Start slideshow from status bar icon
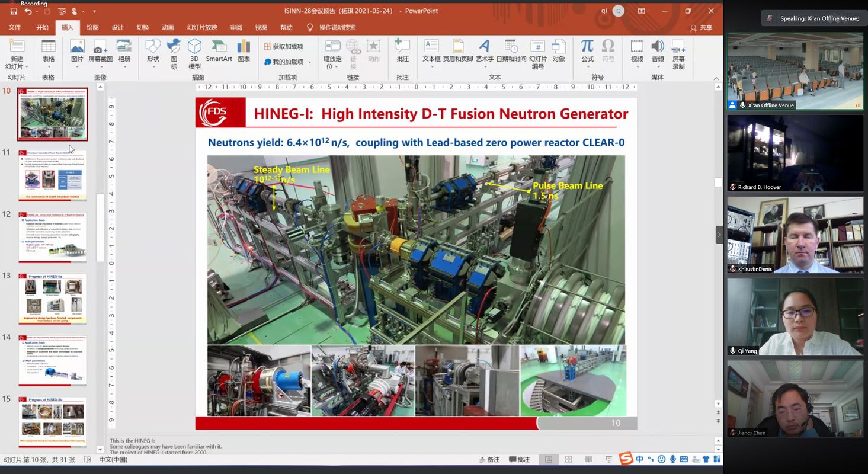Screen dimensions: 868x474 608,459
